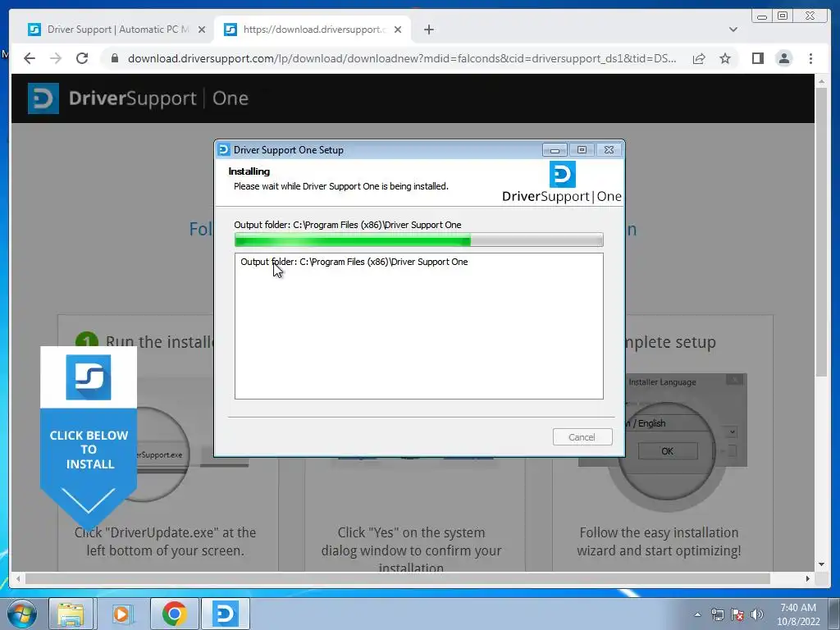Viewport: 840px width, 630px height.
Task: Cancel the Driver Support One installation
Action: (582, 437)
